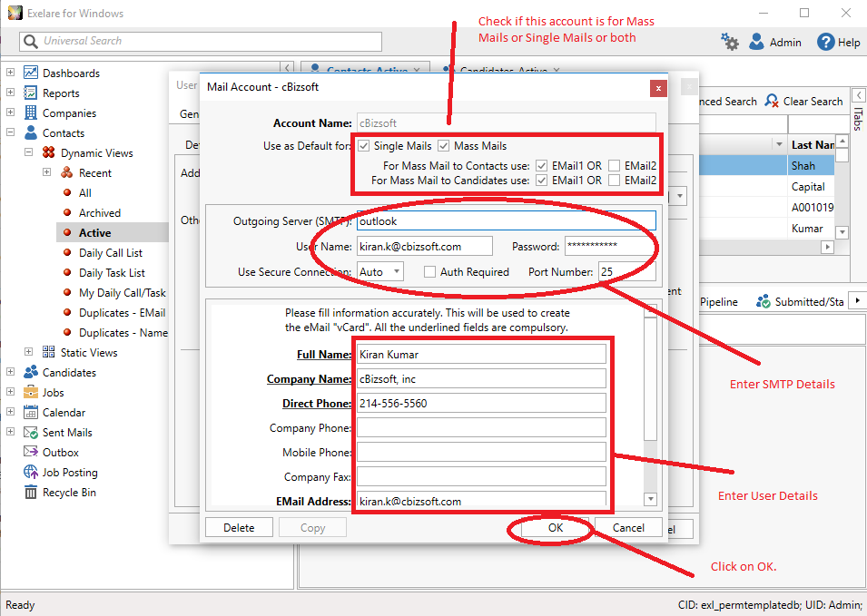The height and width of the screenshot is (616, 867).
Task: Click the Outbox icon
Action: coord(30,452)
